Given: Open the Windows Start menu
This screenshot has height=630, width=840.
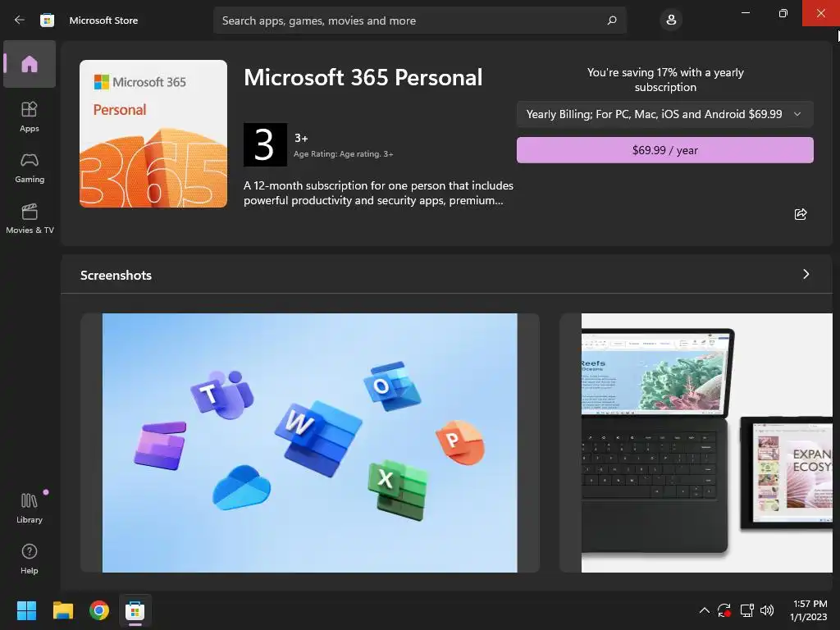Looking at the screenshot, I should 26,610.
